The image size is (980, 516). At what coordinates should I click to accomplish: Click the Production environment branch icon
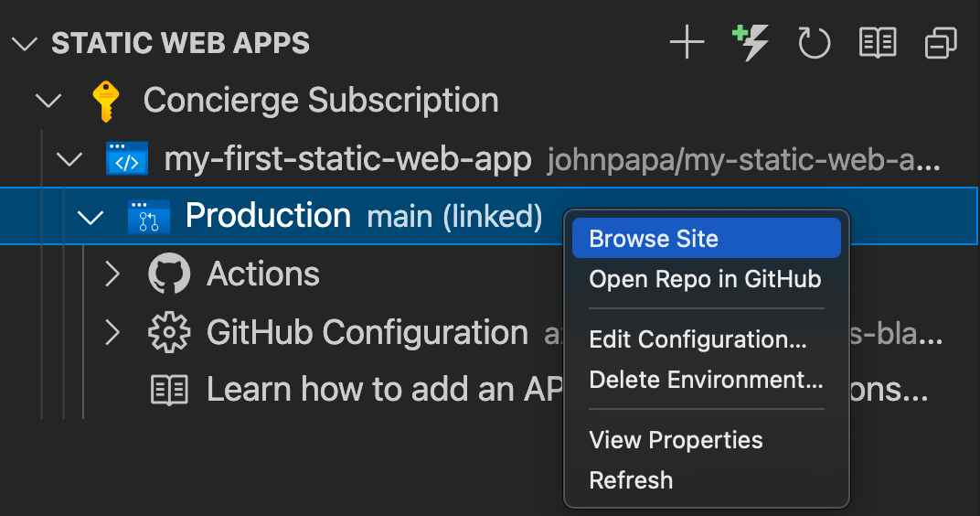pos(149,217)
